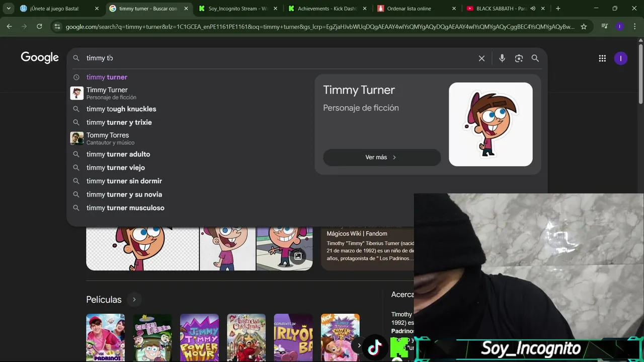The width and height of the screenshot is (644, 362).
Task: Select the suggestion timmy turner musculoso
Action: click(x=125, y=208)
